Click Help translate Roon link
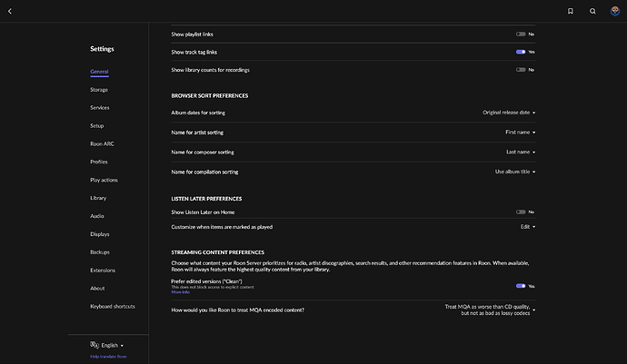Image resolution: width=627 pixels, height=364 pixels. (x=108, y=357)
